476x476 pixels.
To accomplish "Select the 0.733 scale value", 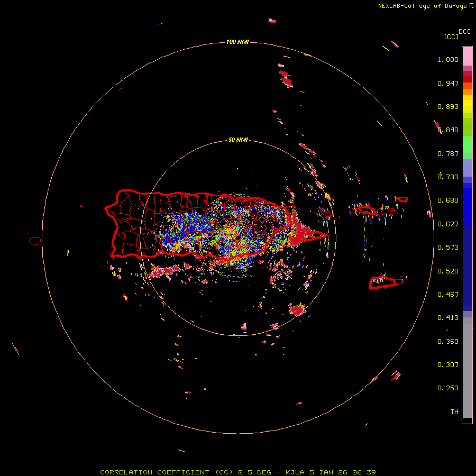I will [x=448, y=177].
